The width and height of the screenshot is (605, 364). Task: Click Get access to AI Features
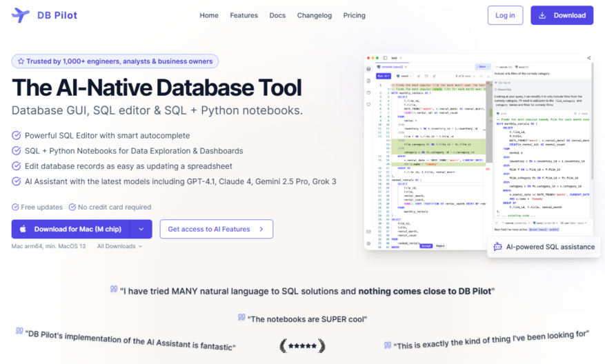click(217, 229)
